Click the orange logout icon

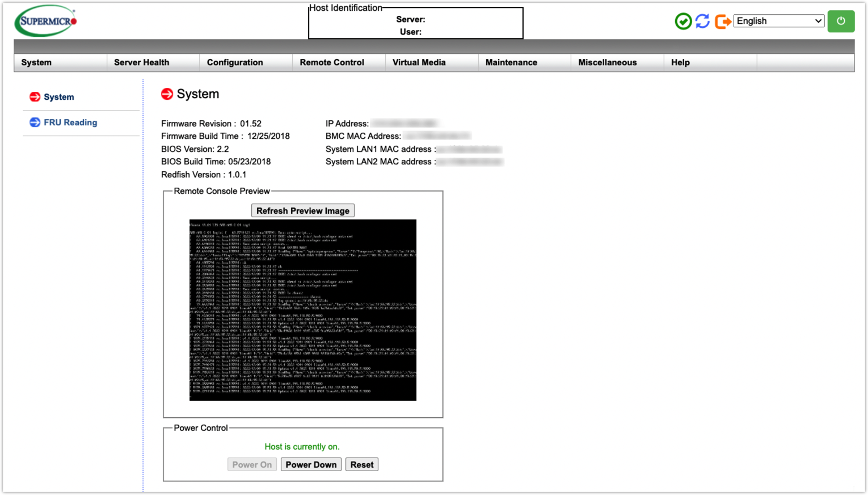[x=722, y=22]
